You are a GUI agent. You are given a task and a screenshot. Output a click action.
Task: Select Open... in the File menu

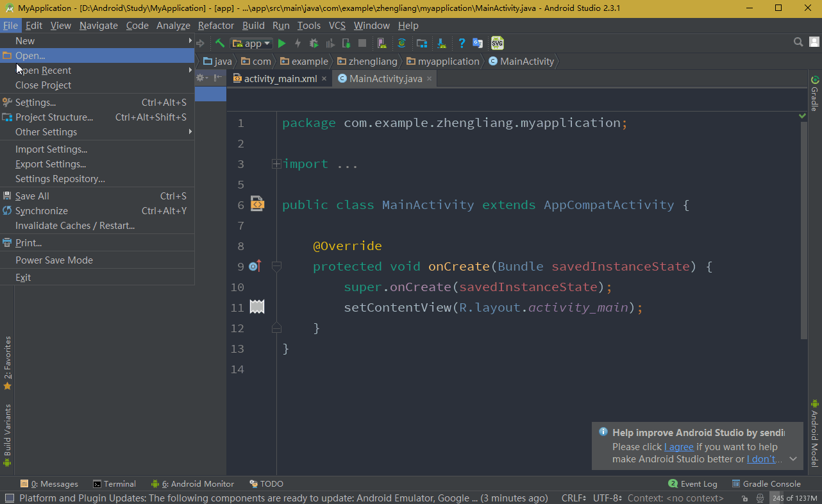(97, 55)
